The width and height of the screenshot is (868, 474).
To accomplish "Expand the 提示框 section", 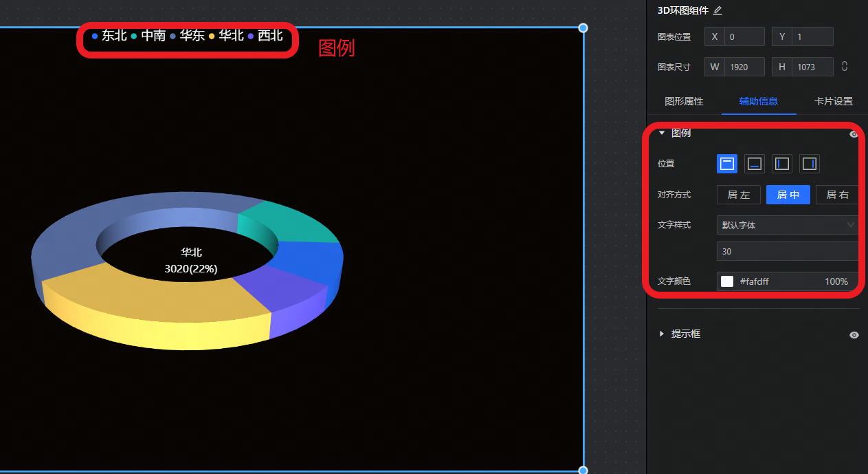I will 662,334.
